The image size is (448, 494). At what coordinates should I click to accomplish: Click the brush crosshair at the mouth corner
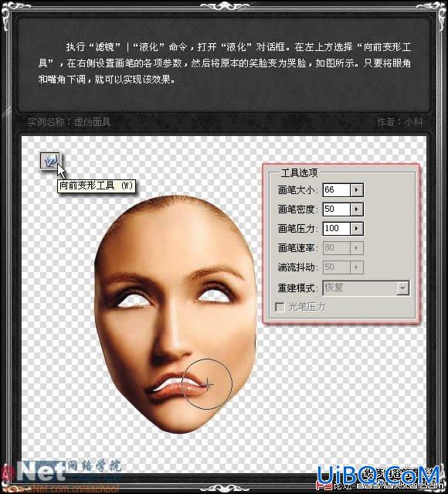pyautogui.click(x=208, y=384)
